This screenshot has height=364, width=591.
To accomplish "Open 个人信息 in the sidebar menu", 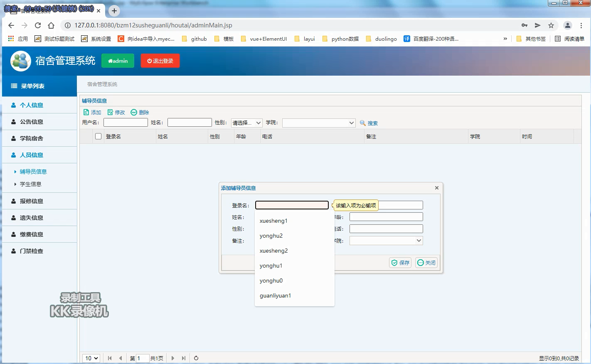I will (39, 105).
